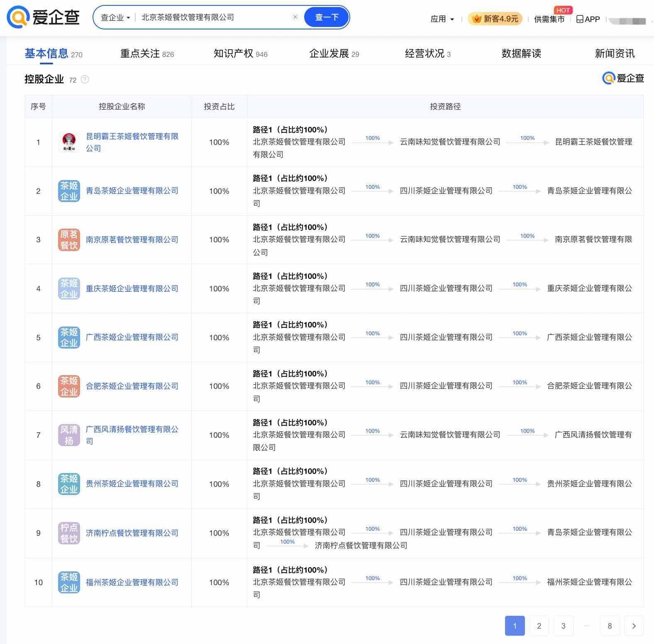Image resolution: width=654 pixels, height=644 pixels.
Task: Click the 昆明霸王茶姬 company logo thumbnail
Action: pyautogui.click(x=69, y=142)
